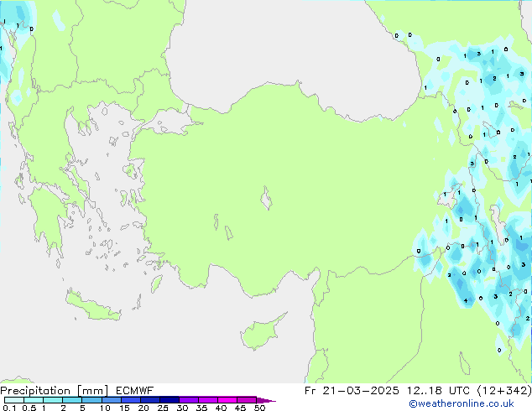The image size is (532, 411).
Task: Pick the 15–20 mm legend color box
Action: click(130, 400)
